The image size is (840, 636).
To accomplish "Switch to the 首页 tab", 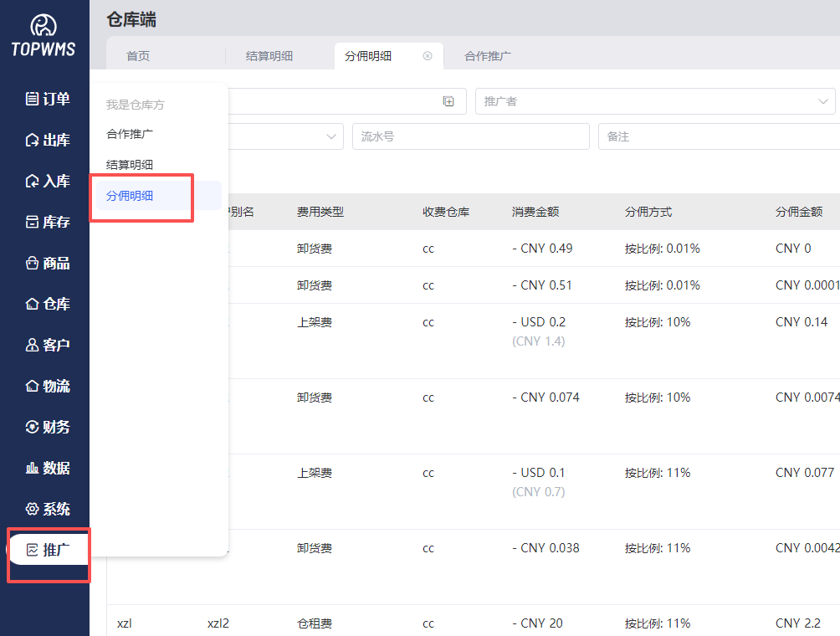I will (138, 56).
